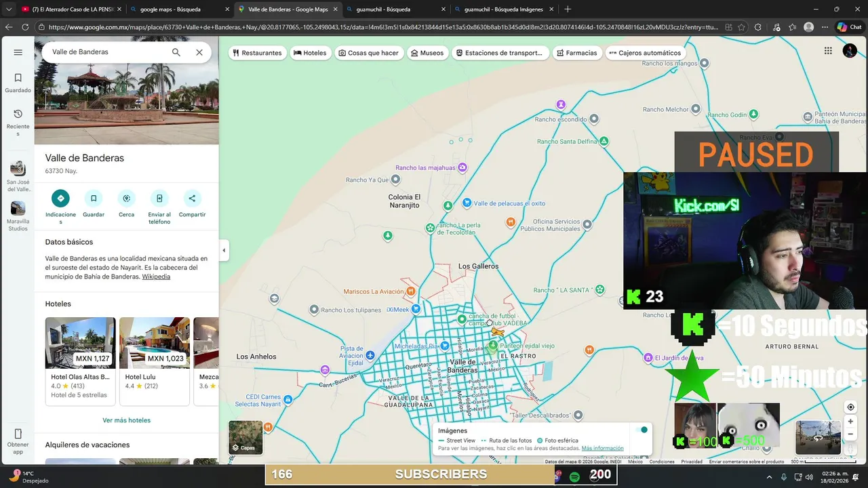Open the Google account avatar
868x488 pixels.
click(850, 51)
